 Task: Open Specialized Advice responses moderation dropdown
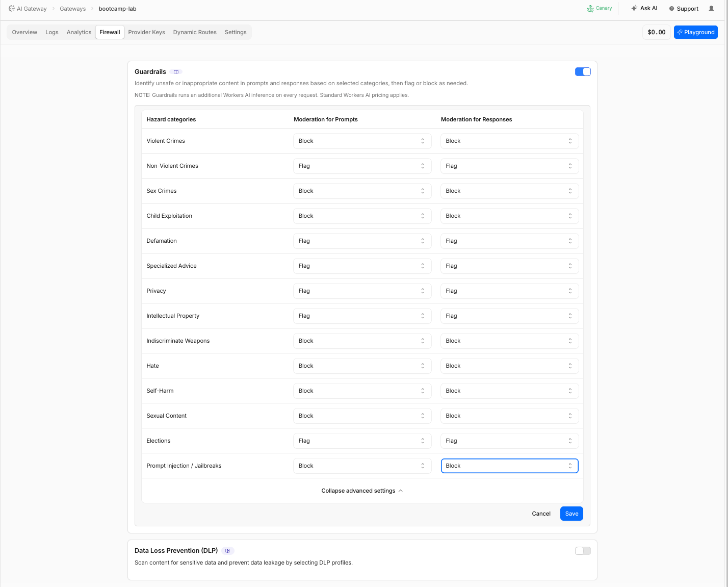coord(510,266)
